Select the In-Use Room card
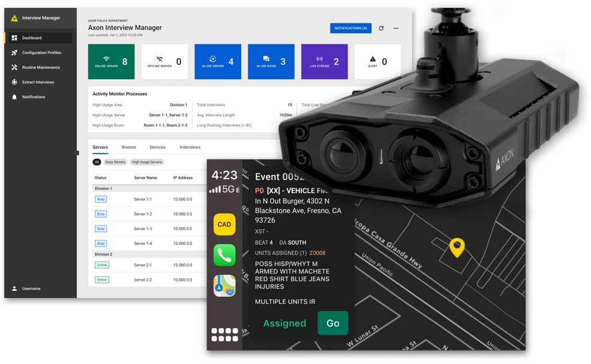This screenshot has width=591, height=364. pyautogui.click(x=271, y=61)
